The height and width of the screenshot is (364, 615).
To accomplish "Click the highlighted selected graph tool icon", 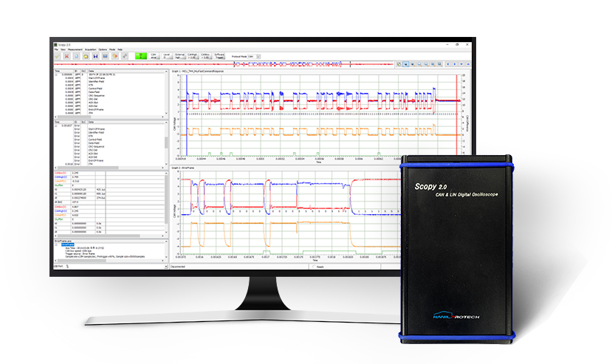I will point(405,64).
